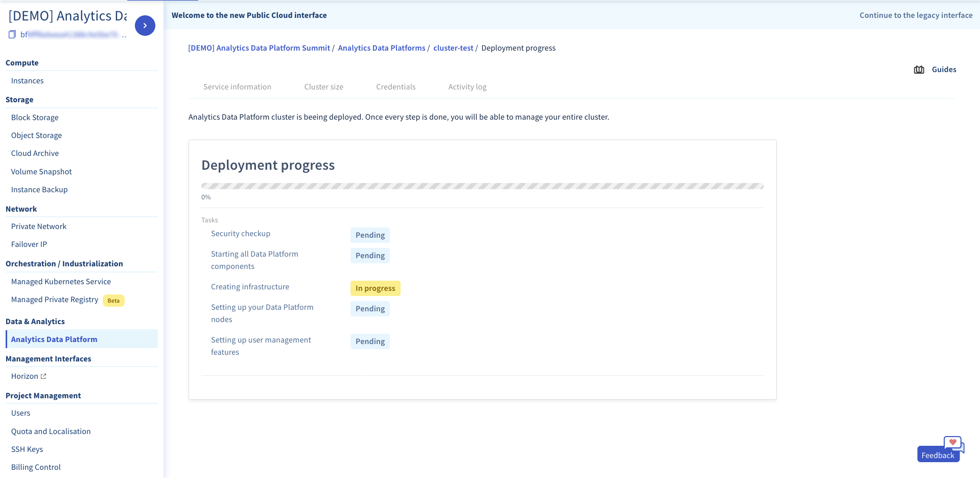
Task: Click Setting up your Data Platform nodes text
Action: (x=262, y=313)
